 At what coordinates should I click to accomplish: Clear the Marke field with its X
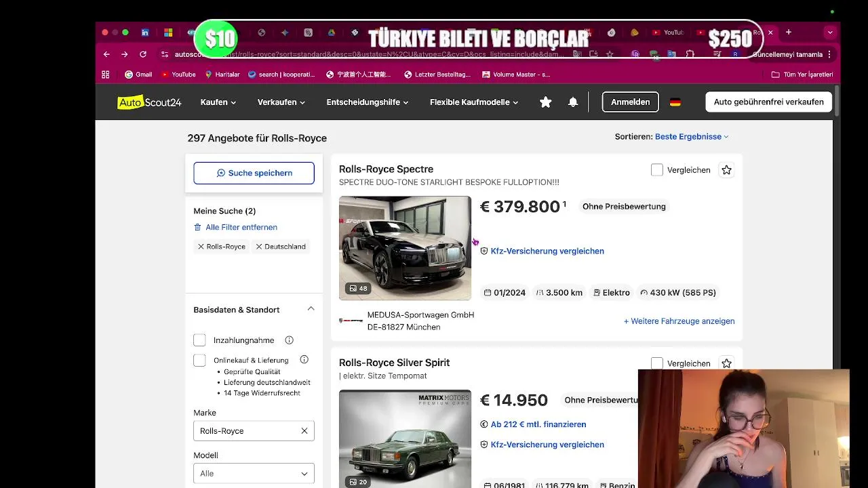click(x=304, y=431)
